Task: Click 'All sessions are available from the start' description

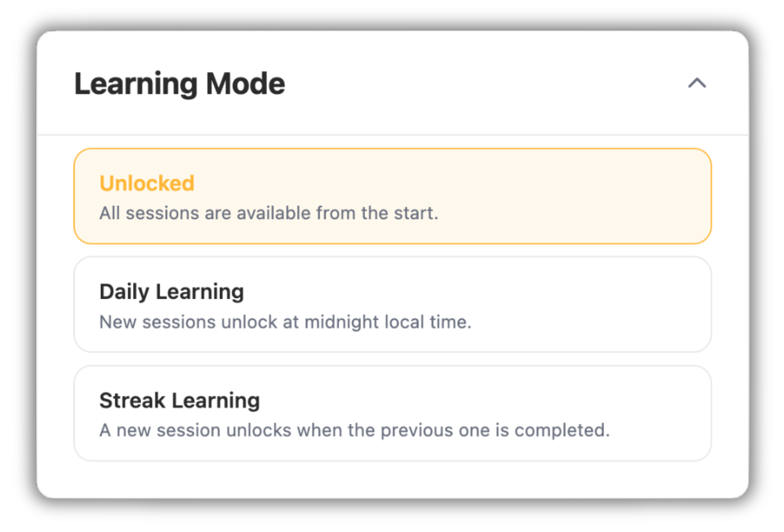Action: (269, 213)
